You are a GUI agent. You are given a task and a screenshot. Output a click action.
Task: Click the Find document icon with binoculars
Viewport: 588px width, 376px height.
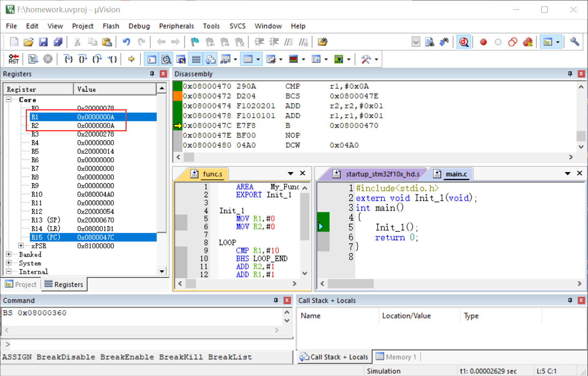(x=429, y=42)
